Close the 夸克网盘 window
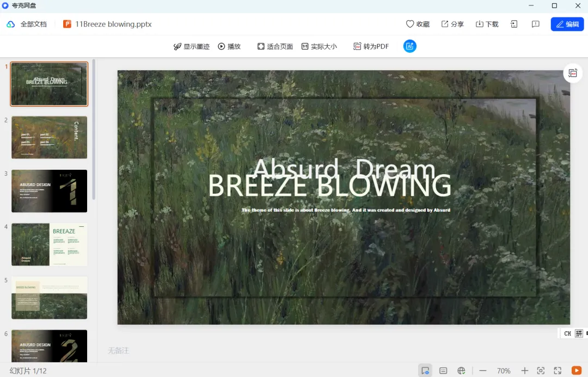The image size is (588, 377). point(578,5)
